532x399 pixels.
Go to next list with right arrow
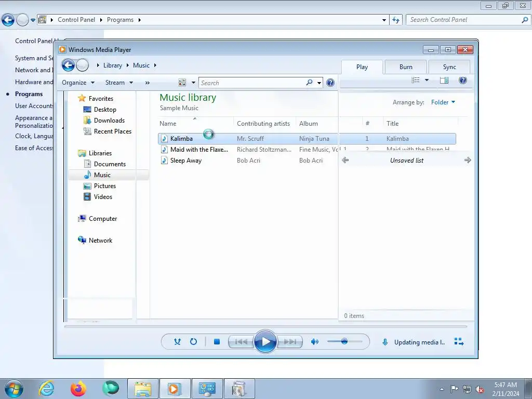click(468, 160)
